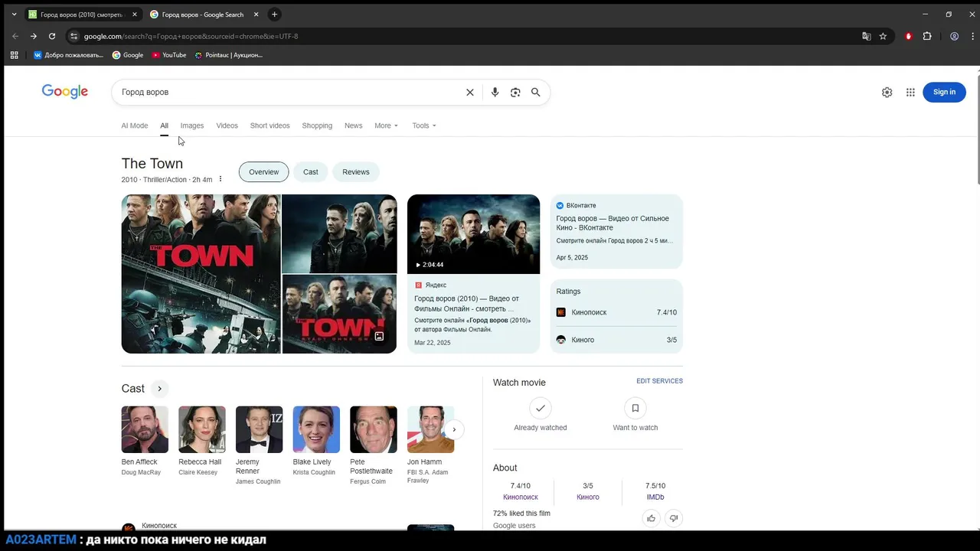Select the News results tab

353,126
